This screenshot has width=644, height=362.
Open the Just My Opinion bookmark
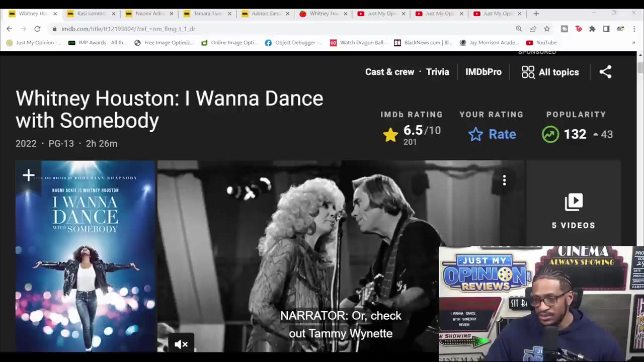click(x=34, y=43)
